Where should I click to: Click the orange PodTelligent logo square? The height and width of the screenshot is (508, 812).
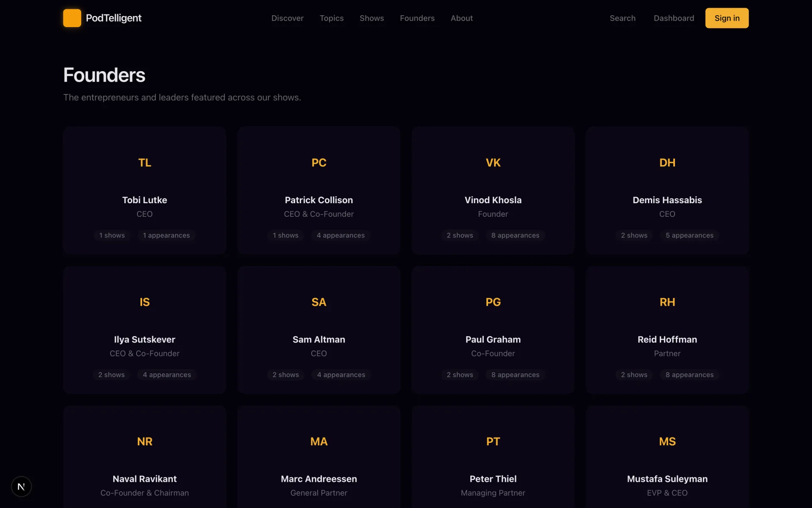(x=72, y=18)
